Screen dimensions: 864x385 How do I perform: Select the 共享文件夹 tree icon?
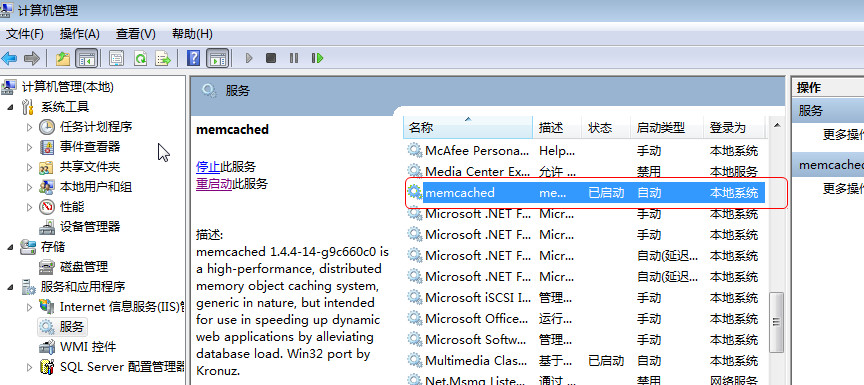[x=47, y=167]
